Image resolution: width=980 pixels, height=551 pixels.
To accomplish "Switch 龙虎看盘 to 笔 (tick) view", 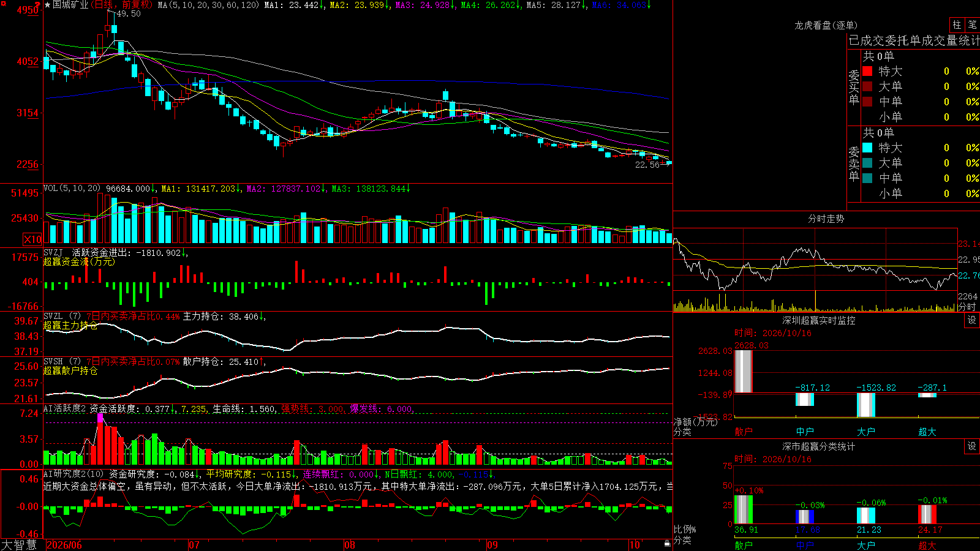I will coord(972,24).
